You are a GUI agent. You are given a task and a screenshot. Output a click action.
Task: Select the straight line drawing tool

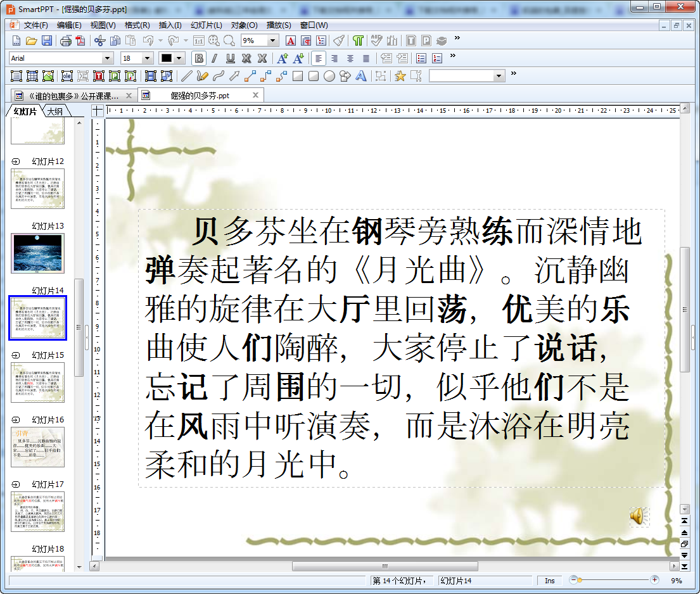187,77
